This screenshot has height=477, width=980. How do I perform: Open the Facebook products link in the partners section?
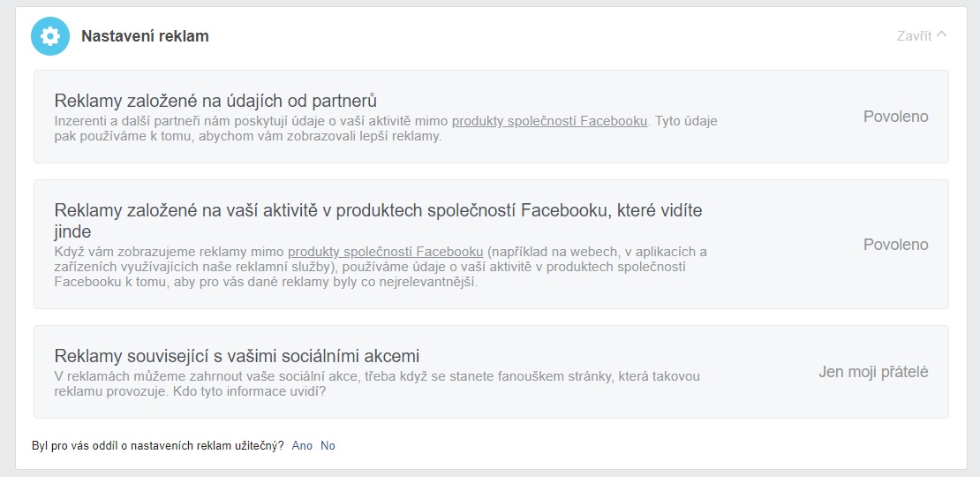(x=549, y=121)
